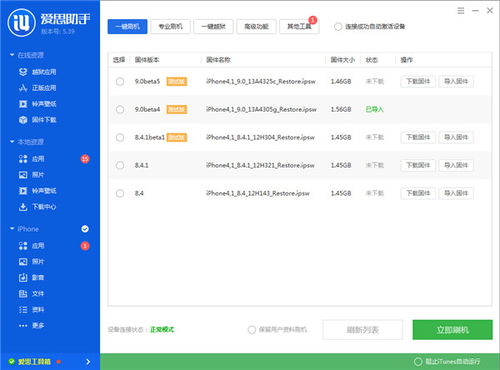Collapse the 在线资源 section arrow
The width and height of the screenshot is (500, 370).
12,55
